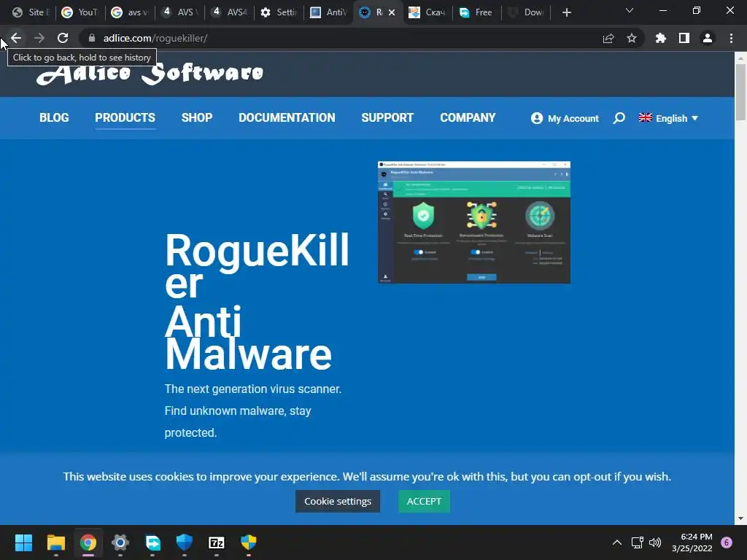Screen dimensions: 747x560
Task: Switch to the Скач tab
Action: coord(427,12)
